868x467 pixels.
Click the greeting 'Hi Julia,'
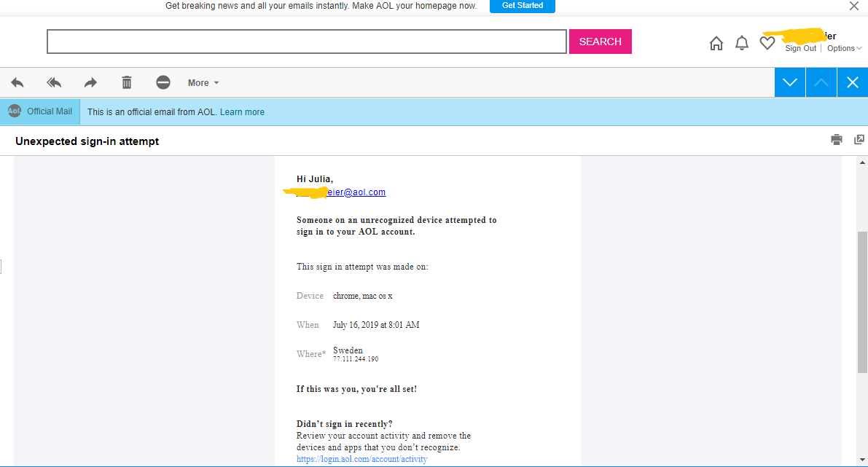[314, 178]
